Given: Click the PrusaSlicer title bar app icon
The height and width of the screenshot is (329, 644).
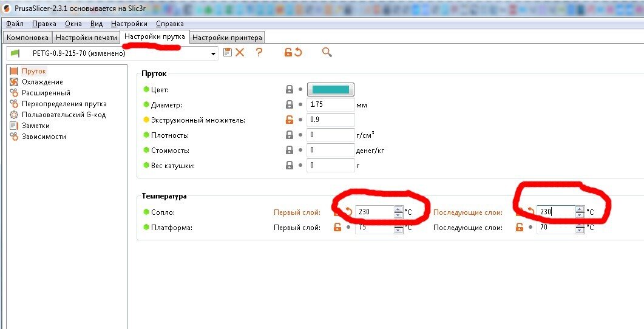Looking at the screenshot, I should [x=7, y=8].
